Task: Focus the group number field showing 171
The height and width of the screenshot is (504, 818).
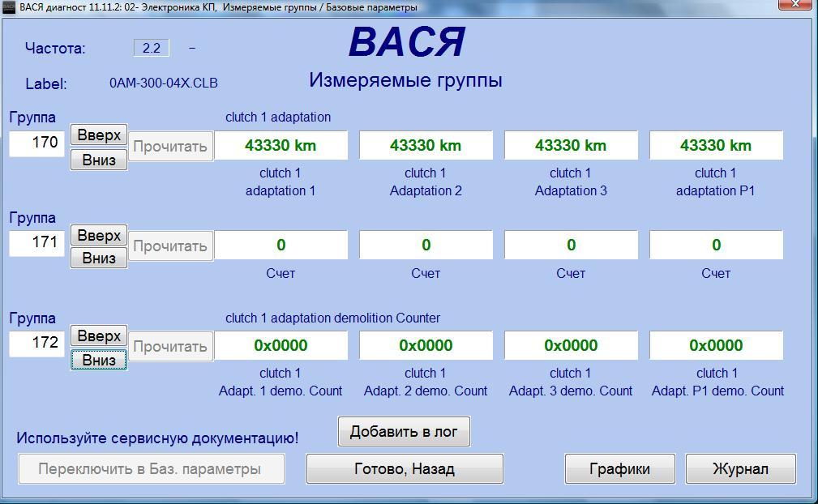Action: pyautogui.click(x=36, y=243)
